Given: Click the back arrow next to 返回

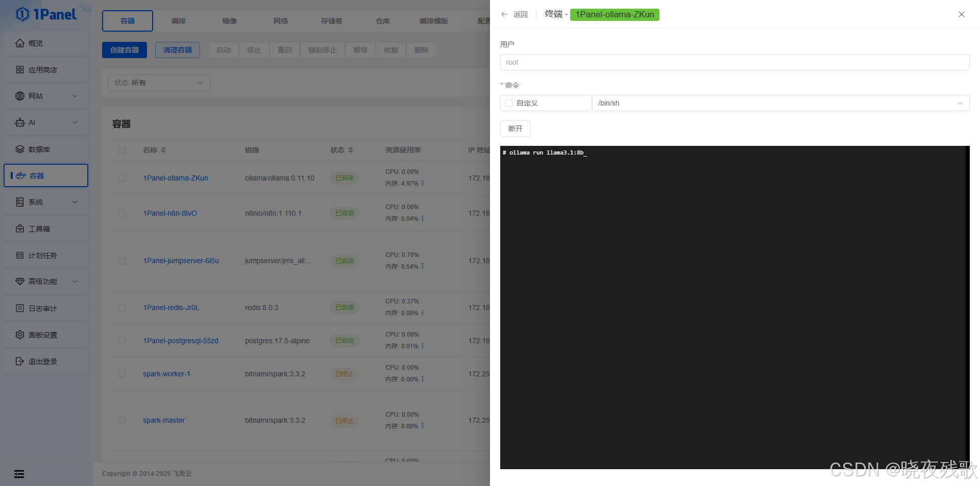Looking at the screenshot, I should click(504, 14).
